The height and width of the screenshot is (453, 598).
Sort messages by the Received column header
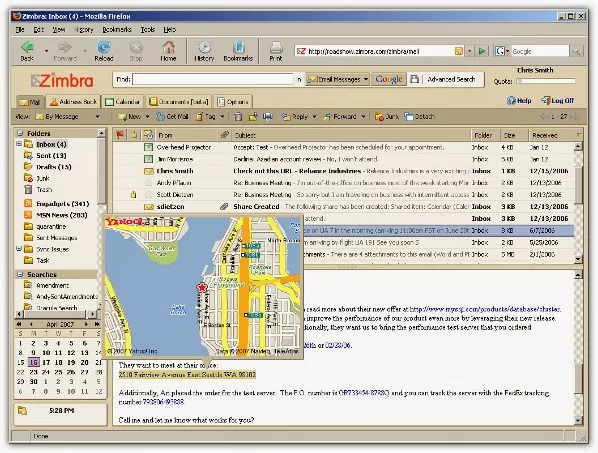coord(545,135)
